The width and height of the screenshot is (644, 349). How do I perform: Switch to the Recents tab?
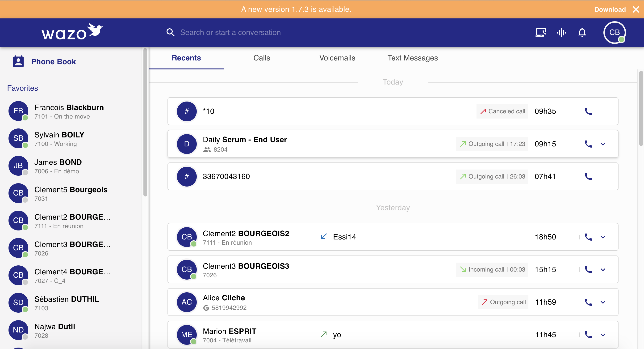tap(186, 58)
